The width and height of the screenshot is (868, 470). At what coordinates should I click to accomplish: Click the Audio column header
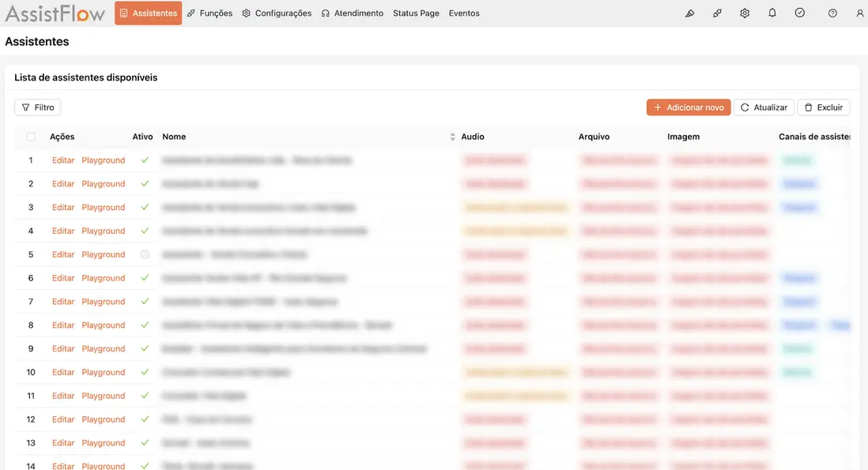click(473, 137)
